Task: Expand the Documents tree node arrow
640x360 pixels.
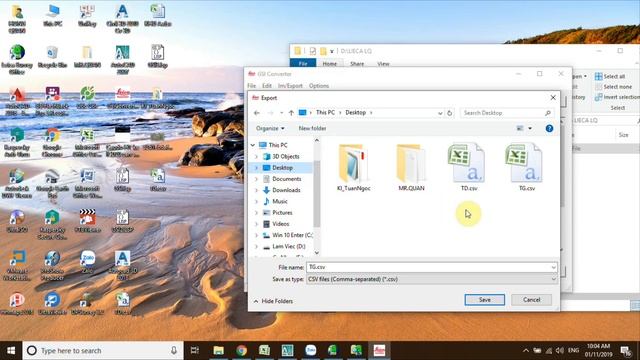Action: click(256, 179)
